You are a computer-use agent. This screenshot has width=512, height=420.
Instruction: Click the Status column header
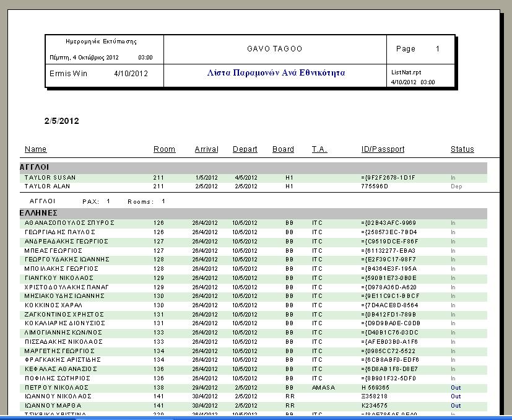(462, 149)
